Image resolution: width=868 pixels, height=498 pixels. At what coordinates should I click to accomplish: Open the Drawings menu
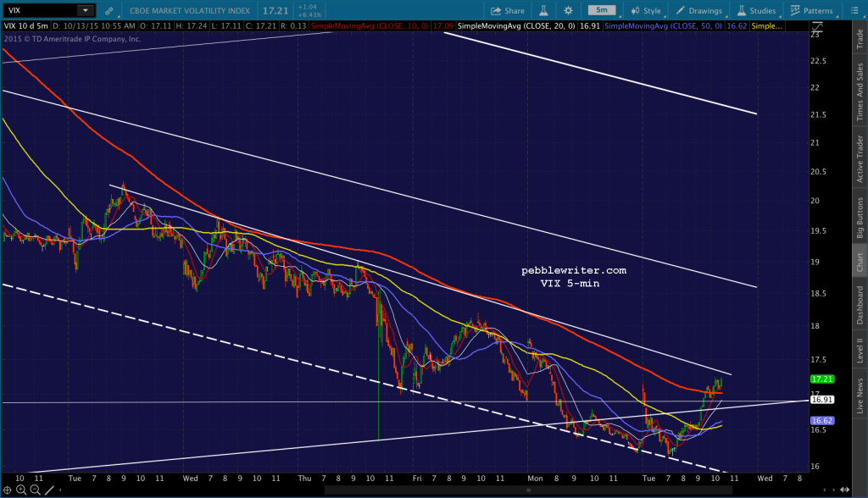click(698, 10)
